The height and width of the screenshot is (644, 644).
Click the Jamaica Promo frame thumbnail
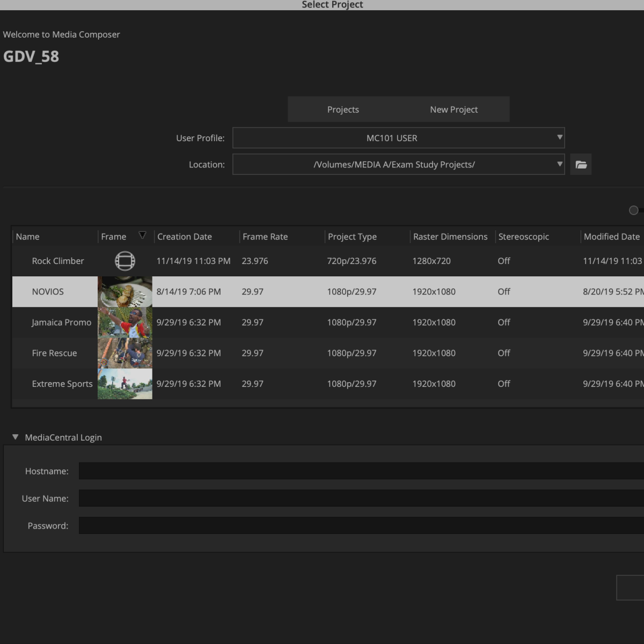(125, 323)
